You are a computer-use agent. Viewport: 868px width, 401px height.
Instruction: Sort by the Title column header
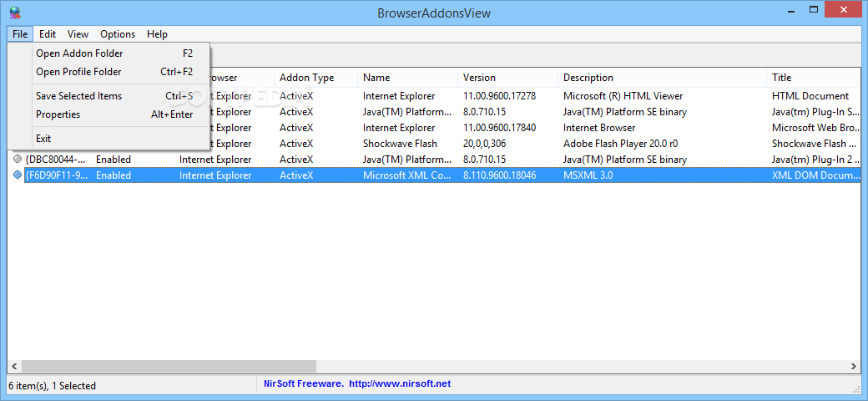814,78
